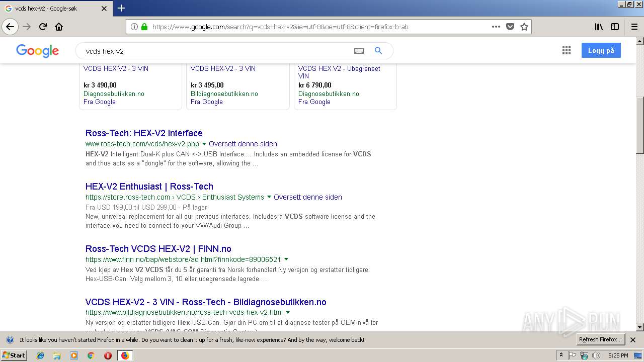Open page actions three-dot menu
Screen dimensions: 644x362
click(496, 27)
